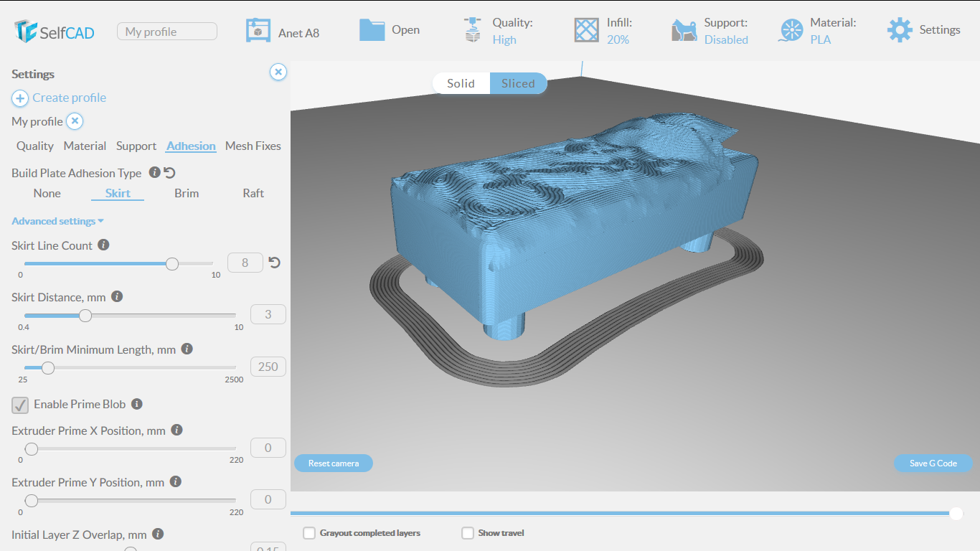The image size is (980, 551).
Task: Click Save G Code button
Action: (x=933, y=463)
